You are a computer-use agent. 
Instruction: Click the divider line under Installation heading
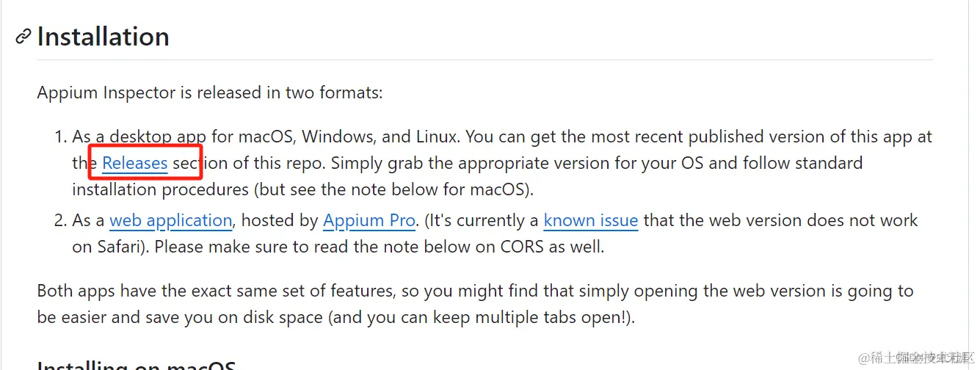pos(484,59)
